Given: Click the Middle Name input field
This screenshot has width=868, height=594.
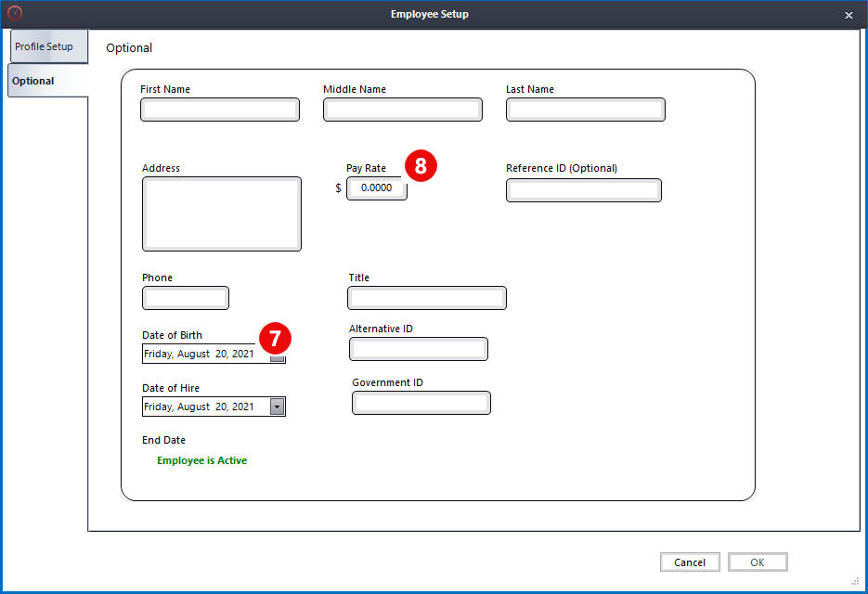Looking at the screenshot, I should (402, 109).
